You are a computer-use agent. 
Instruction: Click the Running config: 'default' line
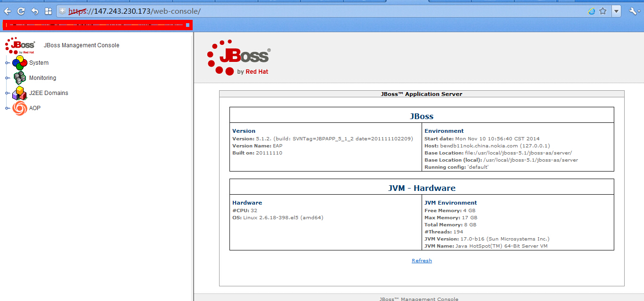[x=456, y=167]
